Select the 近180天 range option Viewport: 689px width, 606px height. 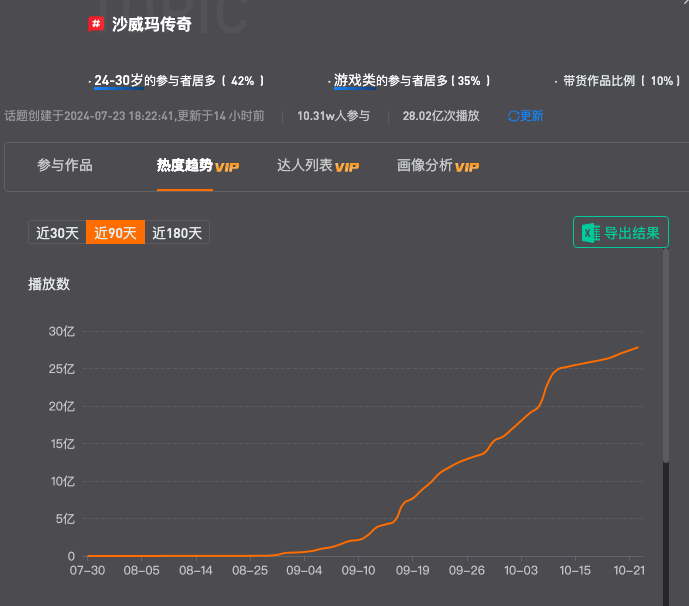point(177,232)
